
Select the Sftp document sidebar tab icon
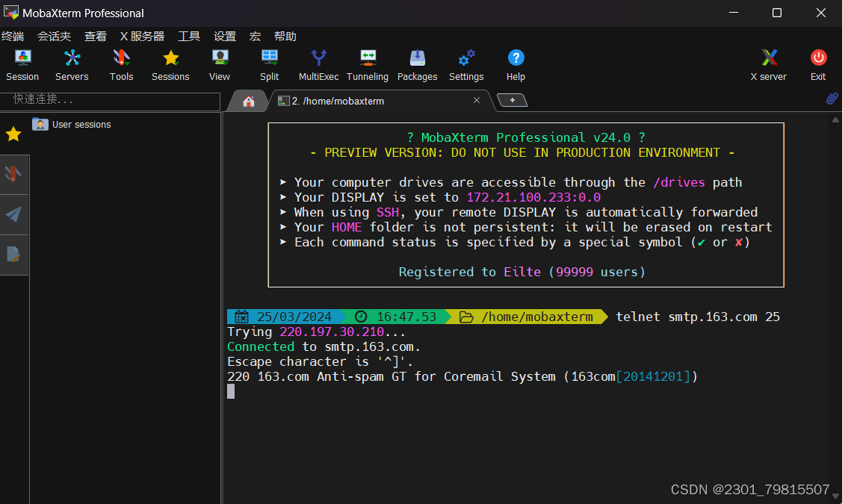pos(13,255)
